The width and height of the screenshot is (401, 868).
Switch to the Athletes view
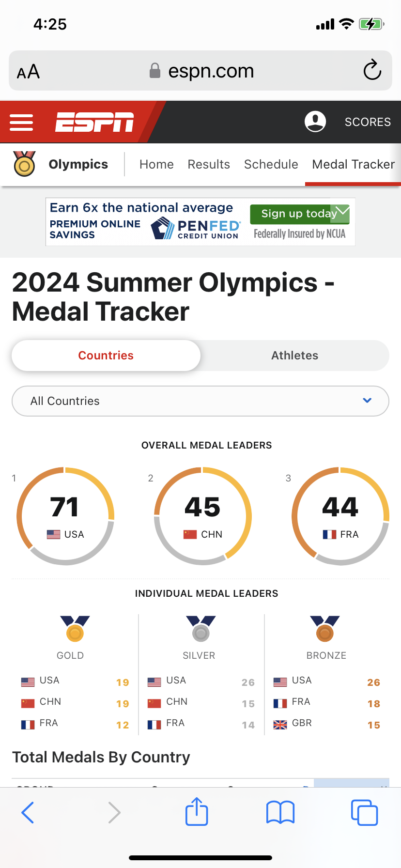pos(294,356)
